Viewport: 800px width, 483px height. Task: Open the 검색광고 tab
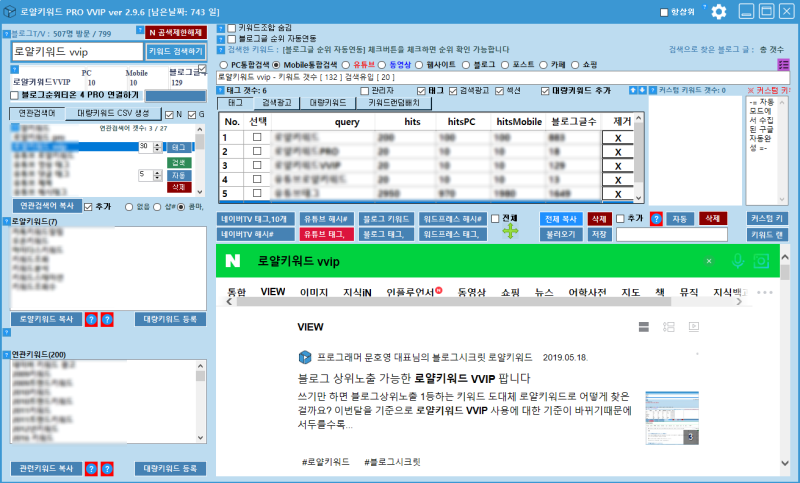click(277, 103)
